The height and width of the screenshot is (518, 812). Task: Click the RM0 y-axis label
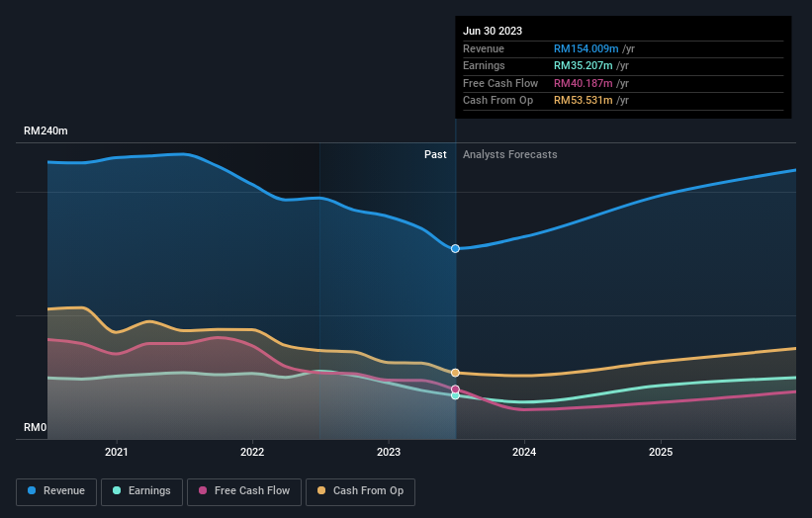36,427
